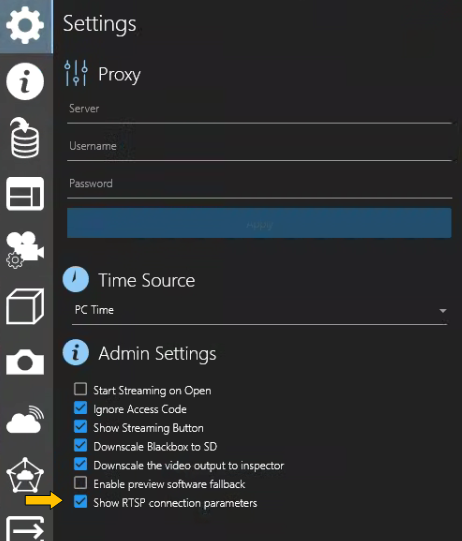Uncheck Ignore Access Code
Screen dimensions: 462x541
80,407
